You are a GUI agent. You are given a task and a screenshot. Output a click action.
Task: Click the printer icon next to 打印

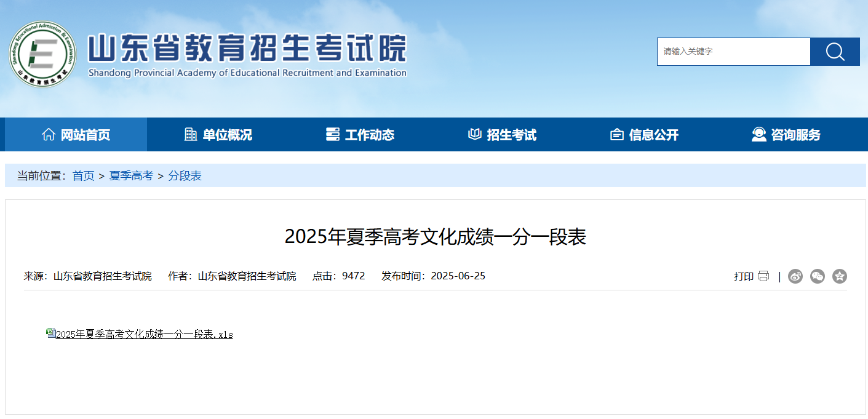[763, 276]
